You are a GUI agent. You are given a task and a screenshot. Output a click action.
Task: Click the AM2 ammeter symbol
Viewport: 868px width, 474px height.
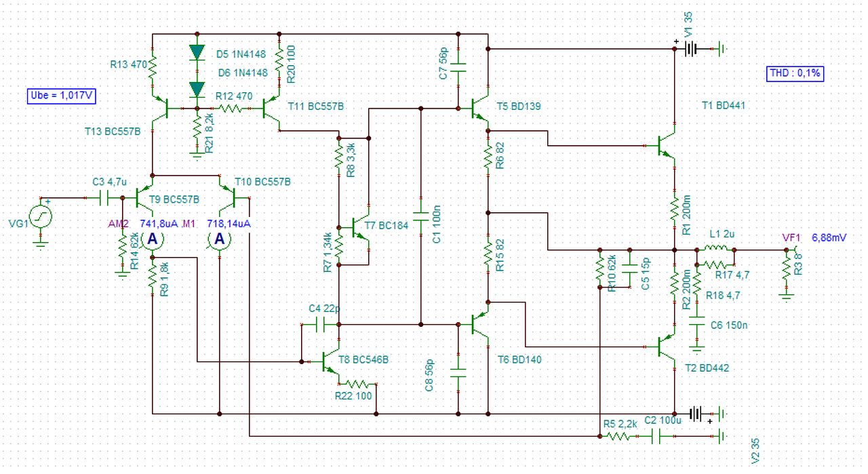[x=153, y=239]
